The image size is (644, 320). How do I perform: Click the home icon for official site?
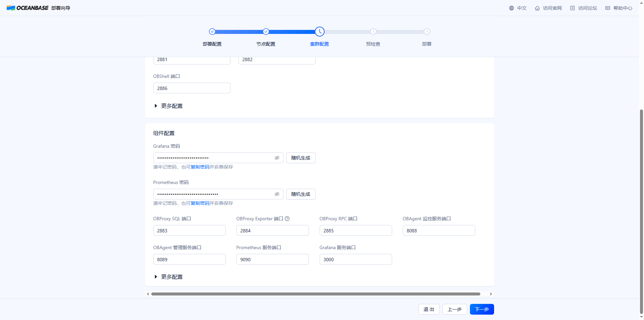click(537, 8)
